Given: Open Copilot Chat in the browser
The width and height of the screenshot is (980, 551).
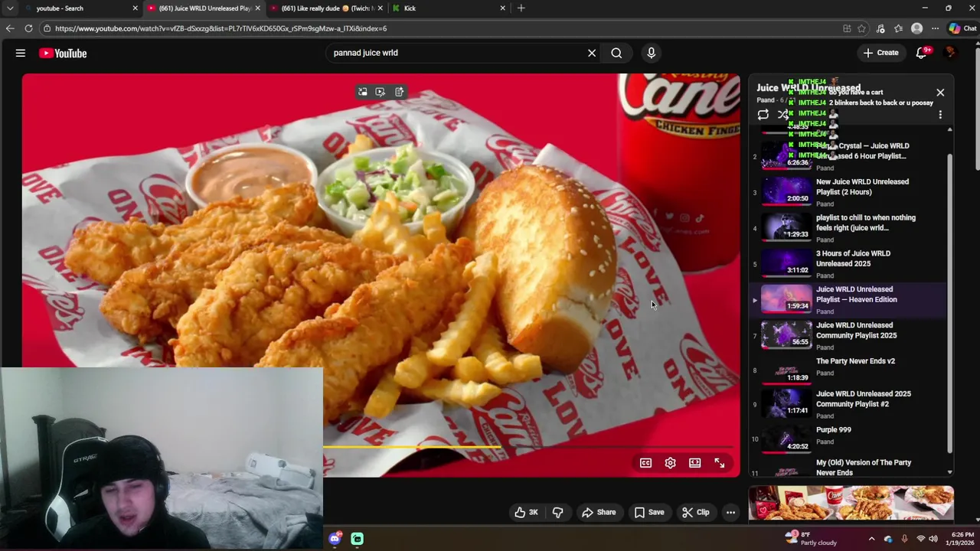Looking at the screenshot, I should point(962,28).
